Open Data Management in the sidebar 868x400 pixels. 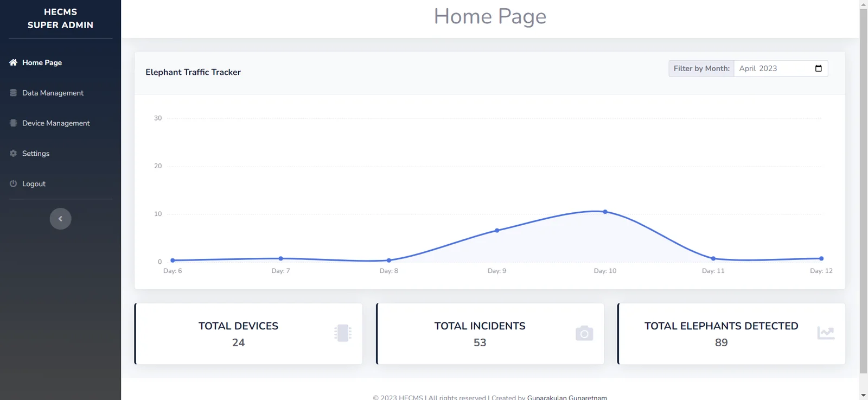pos(53,93)
